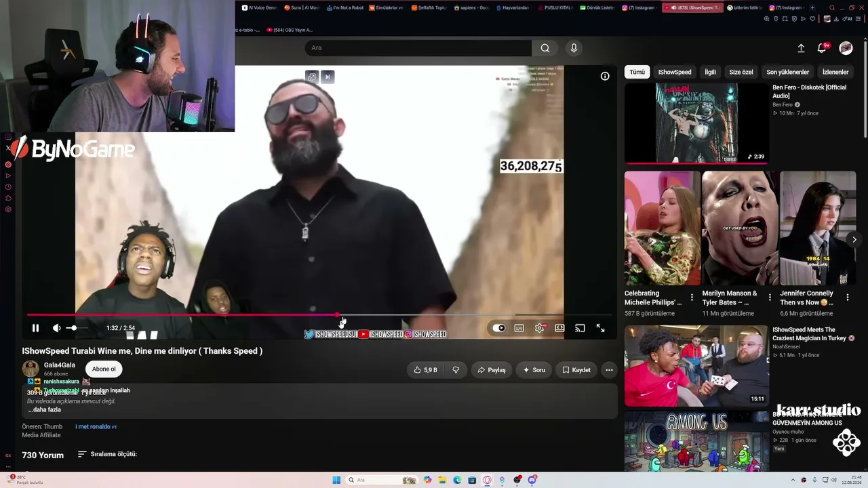Image resolution: width=868 pixels, height=488 pixels.
Task: Toggle the autoplay switch in the player
Action: click(x=499, y=328)
